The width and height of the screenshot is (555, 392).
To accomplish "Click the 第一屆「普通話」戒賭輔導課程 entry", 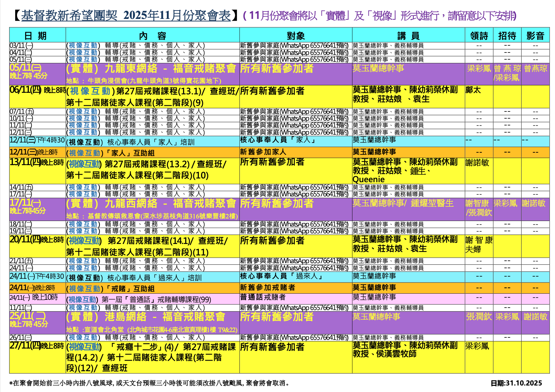I will pos(139,300).
